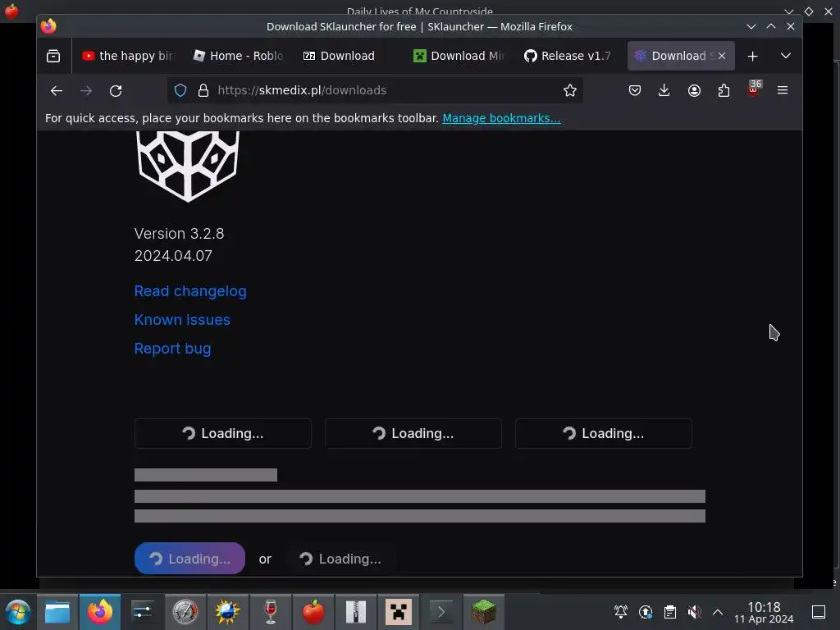
Task: Open Wine glass app in taskbar
Action: [271, 612]
